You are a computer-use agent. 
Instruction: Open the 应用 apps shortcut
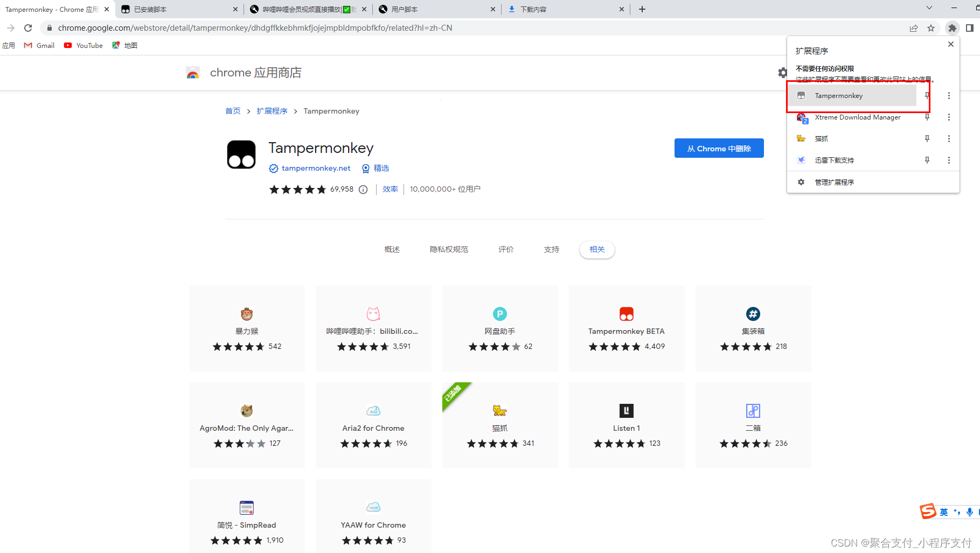tap(9, 45)
